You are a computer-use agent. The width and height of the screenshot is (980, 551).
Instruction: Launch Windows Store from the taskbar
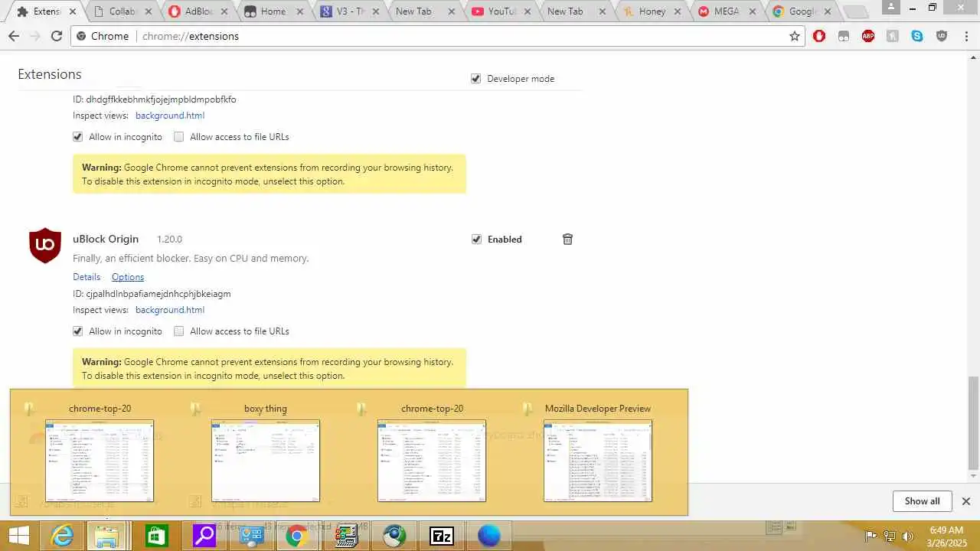click(x=156, y=536)
